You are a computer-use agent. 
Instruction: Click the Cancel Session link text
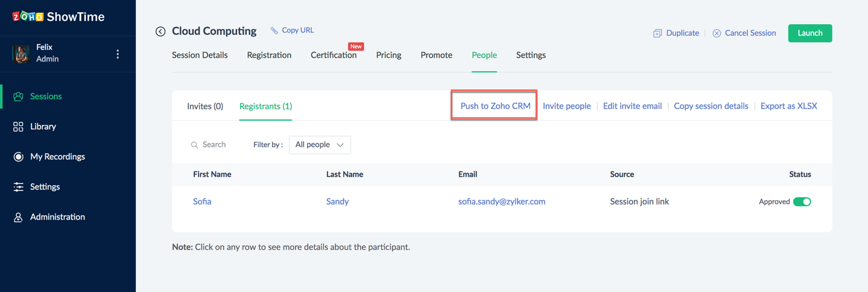point(750,33)
